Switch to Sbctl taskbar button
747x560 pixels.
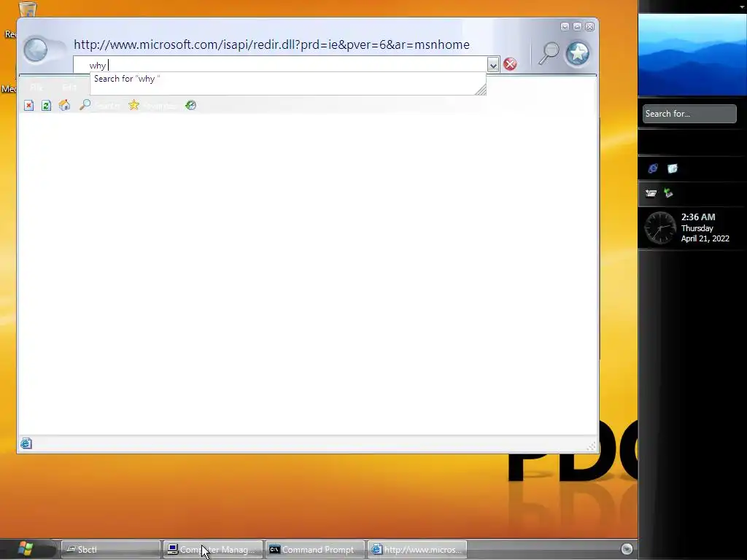pyautogui.click(x=111, y=550)
